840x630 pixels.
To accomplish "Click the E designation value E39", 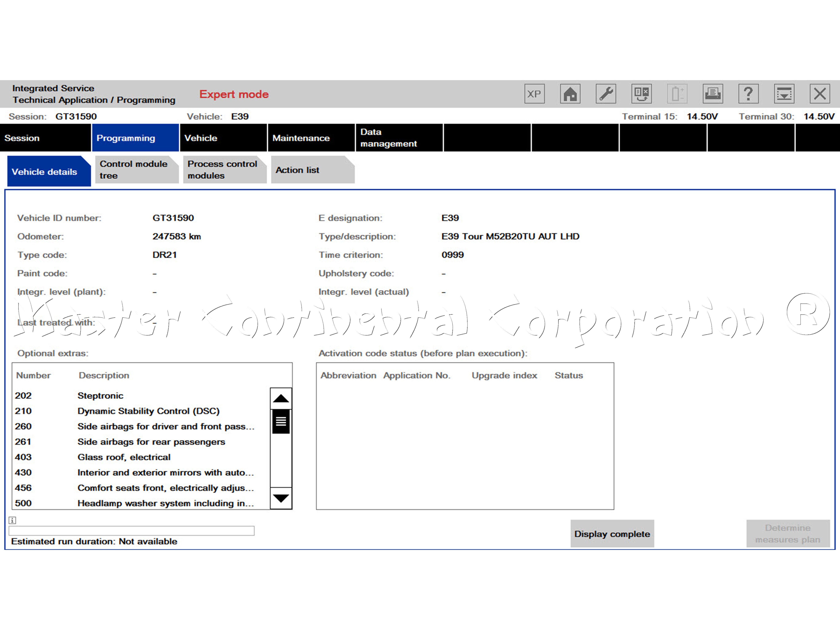I will coord(450,218).
